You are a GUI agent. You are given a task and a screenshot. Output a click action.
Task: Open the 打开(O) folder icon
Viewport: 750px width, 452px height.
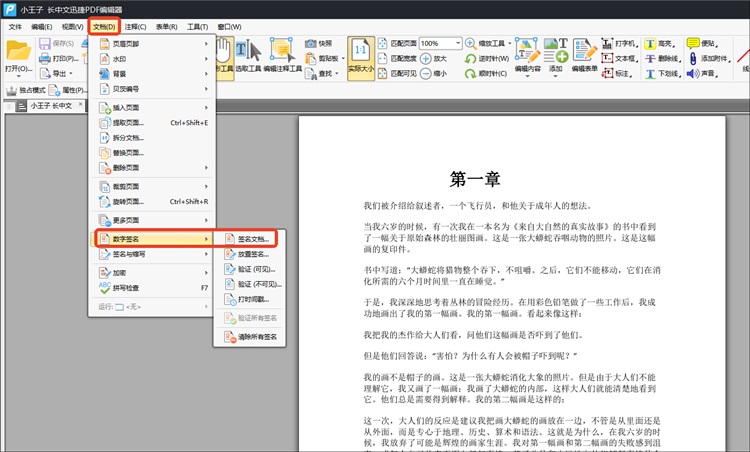19,51
